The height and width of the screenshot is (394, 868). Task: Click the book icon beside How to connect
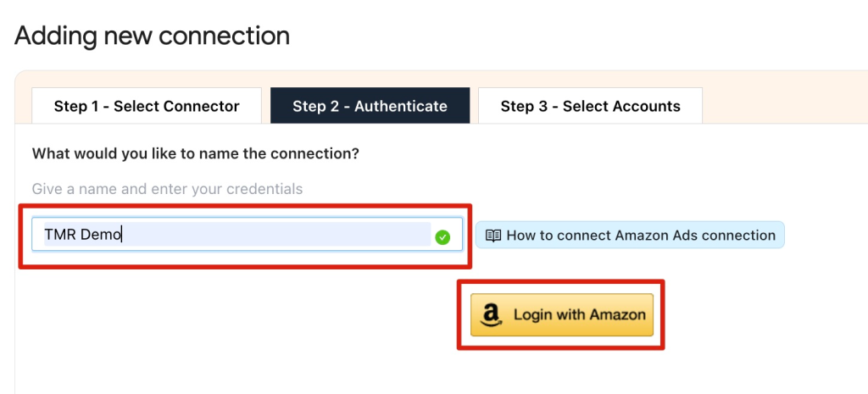(x=492, y=236)
